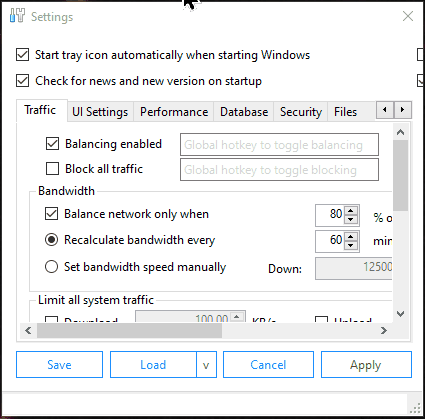The width and height of the screenshot is (425, 419).
Task: Click the vertical scrollbar down arrow
Action: [400, 314]
